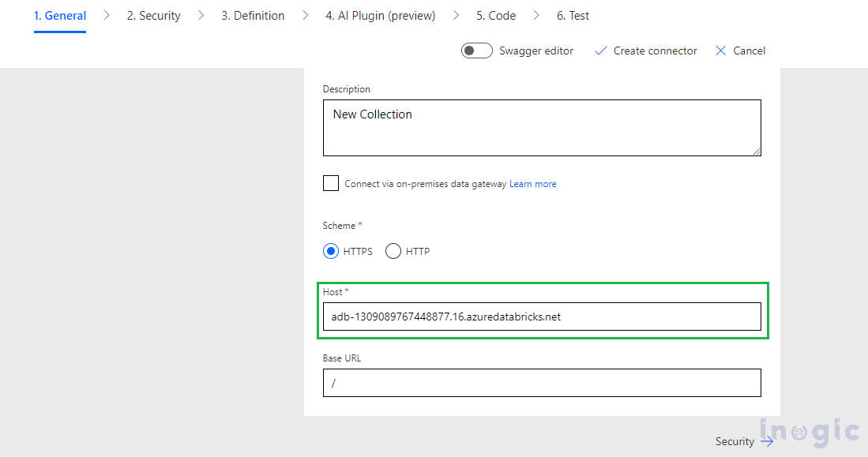Switch to the 3. Definition tab
868x457 pixels.
(253, 16)
